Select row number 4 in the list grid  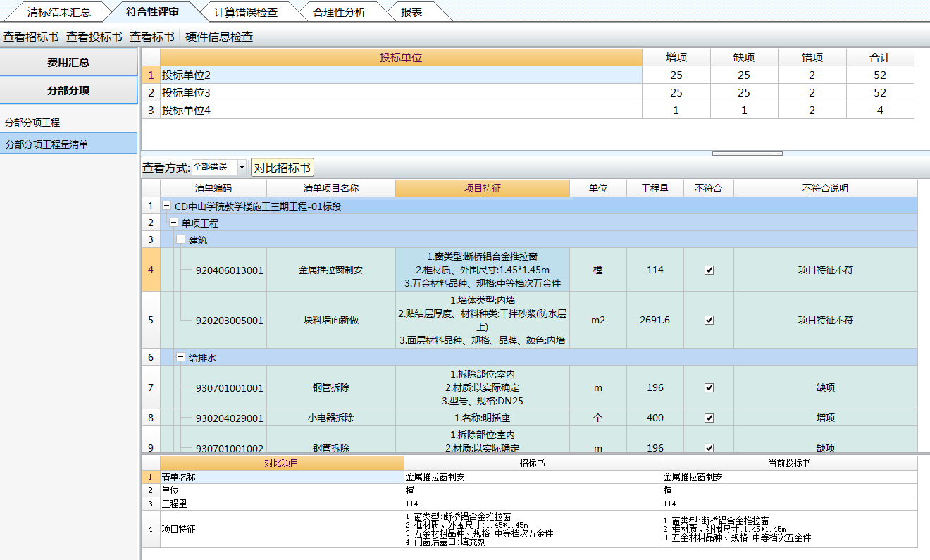tap(151, 270)
